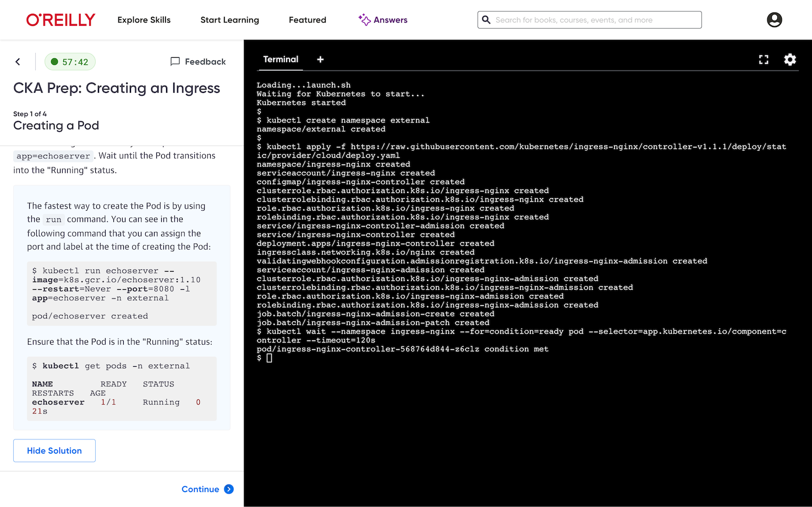Click the Feedback speech bubble icon
This screenshot has width=812, height=507.
175,62
